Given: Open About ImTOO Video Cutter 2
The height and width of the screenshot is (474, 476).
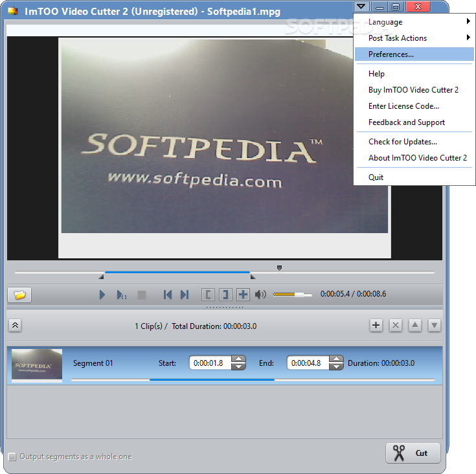Looking at the screenshot, I should (x=414, y=158).
